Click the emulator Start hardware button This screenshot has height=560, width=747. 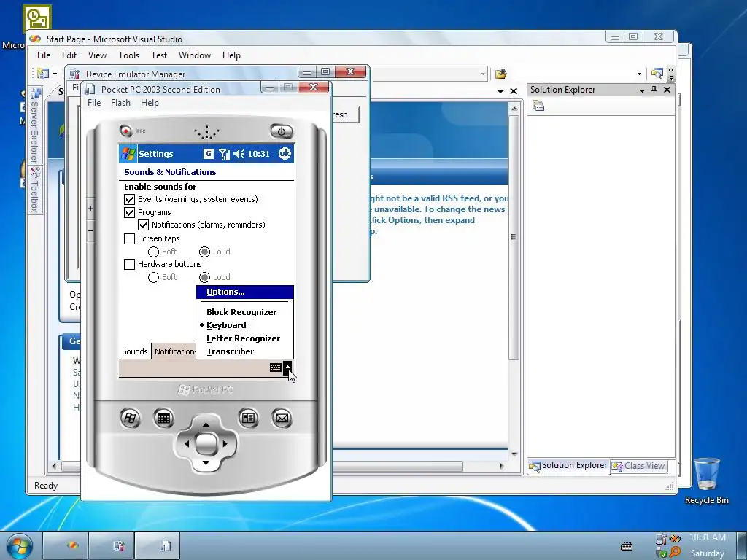click(130, 418)
